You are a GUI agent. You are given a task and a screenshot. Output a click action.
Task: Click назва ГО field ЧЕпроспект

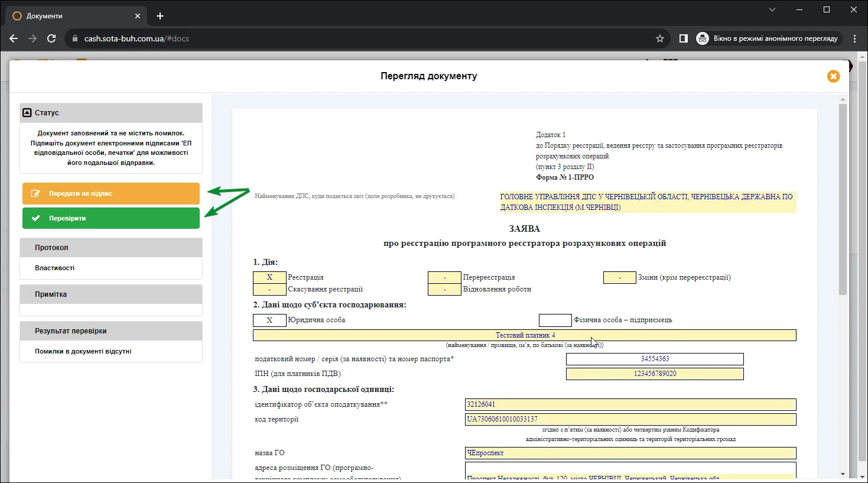pos(630,453)
